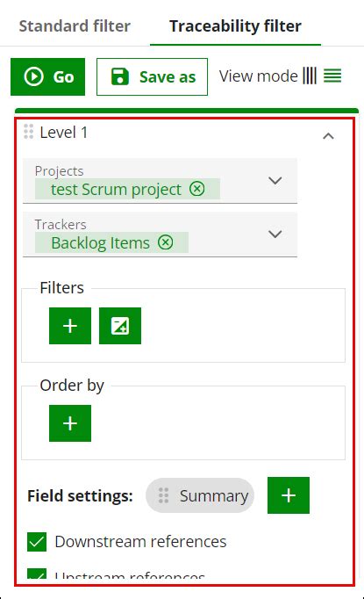Open the Projects dropdown arrow
The width and height of the screenshot is (364, 599).
click(275, 180)
